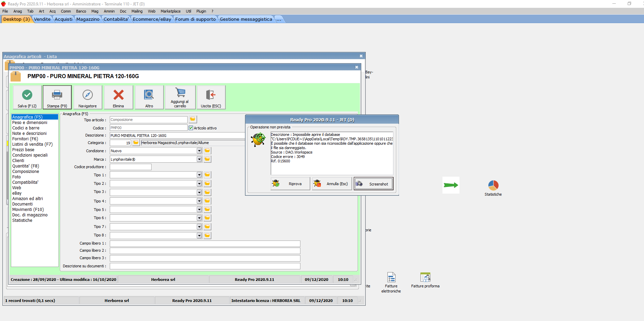Select Fornitori (F6) in the sidebar
This screenshot has height=321, width=644.
25,139
